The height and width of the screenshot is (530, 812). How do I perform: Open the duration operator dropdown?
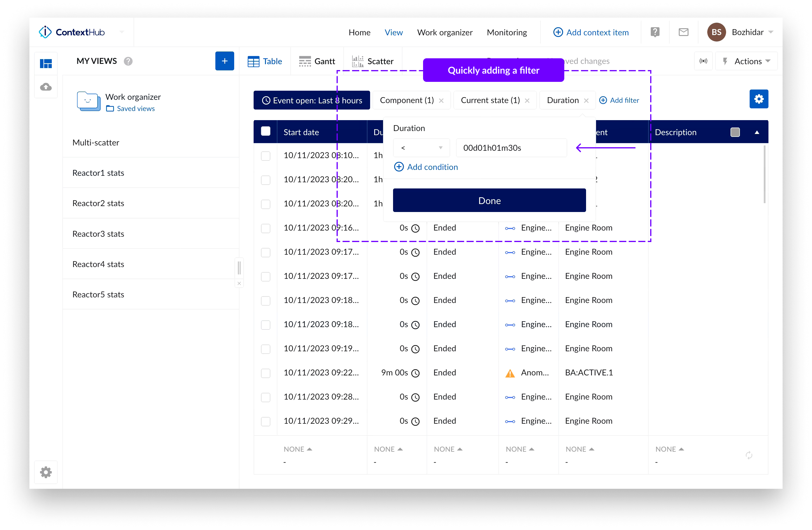tap(421, 148)
